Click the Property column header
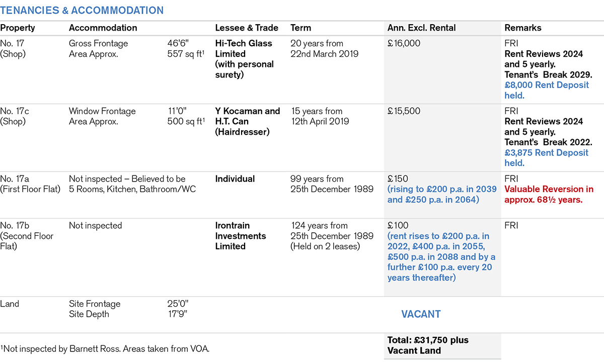 [x=17, y=28]
